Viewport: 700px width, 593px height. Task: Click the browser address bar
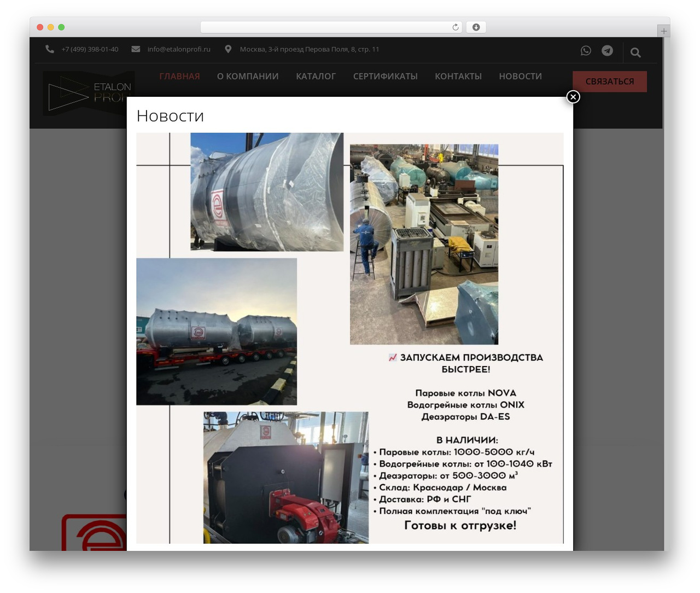pyautogui.click(x=331, y=27)
